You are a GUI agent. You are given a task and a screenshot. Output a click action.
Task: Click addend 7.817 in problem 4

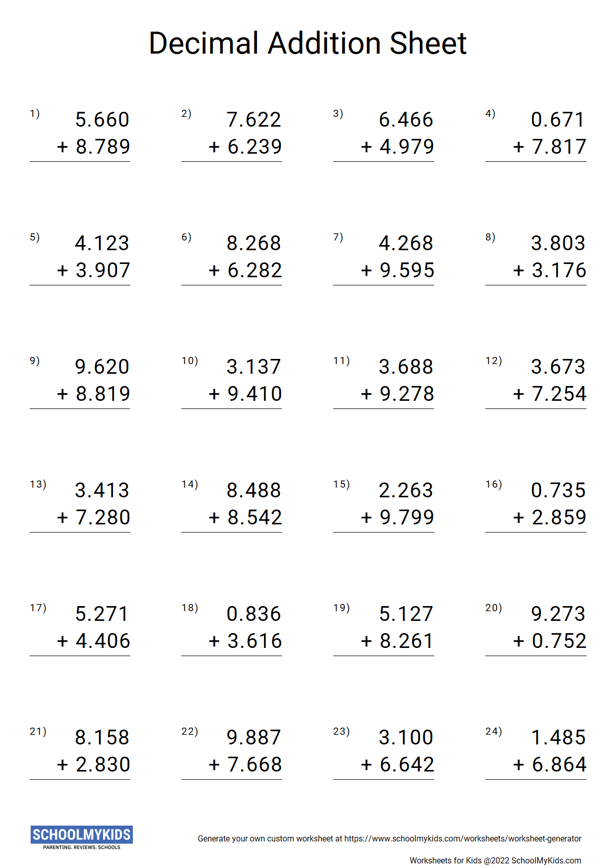pos(559,147)
